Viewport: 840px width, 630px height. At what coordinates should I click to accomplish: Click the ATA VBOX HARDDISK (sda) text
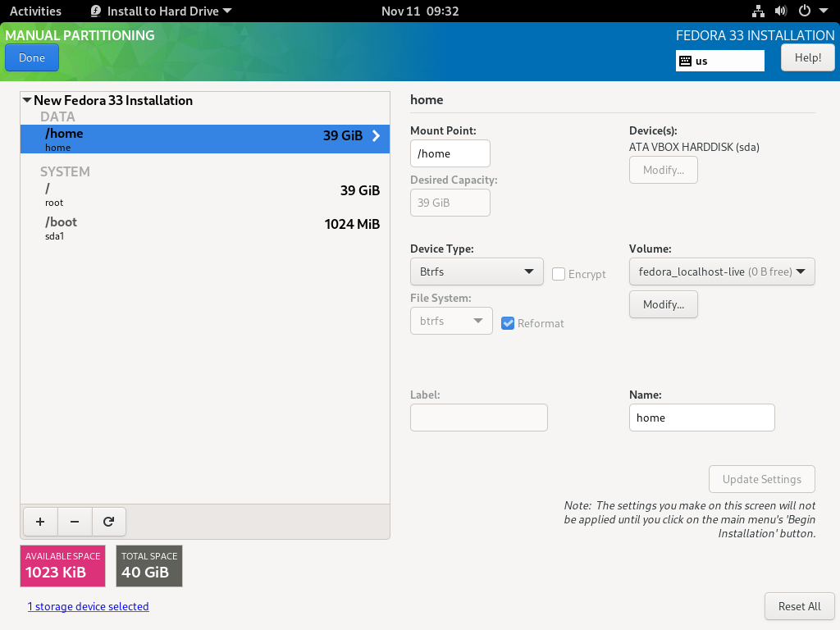[x=694, y=147]
